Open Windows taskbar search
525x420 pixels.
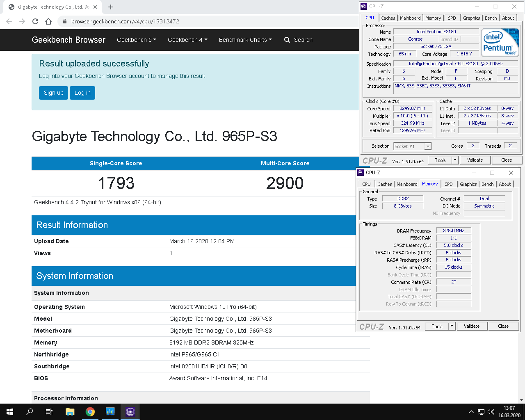click(x=30, y=412)
